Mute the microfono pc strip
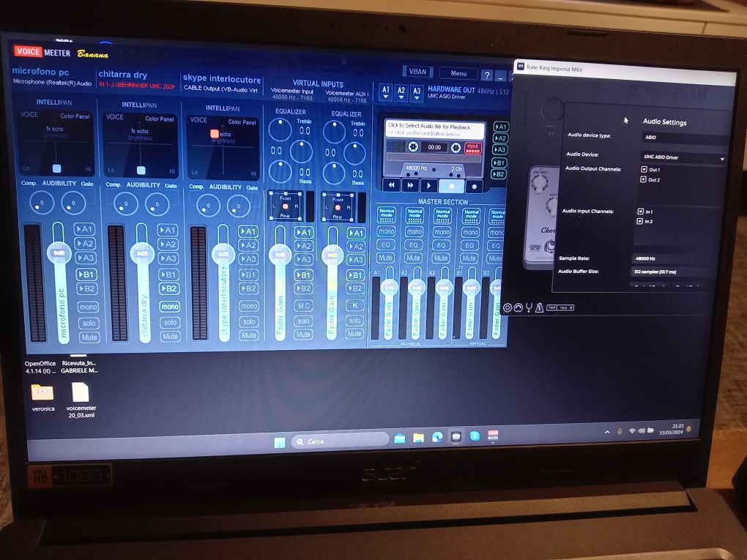This screenshot has width=747, height=560. point(89,337)
